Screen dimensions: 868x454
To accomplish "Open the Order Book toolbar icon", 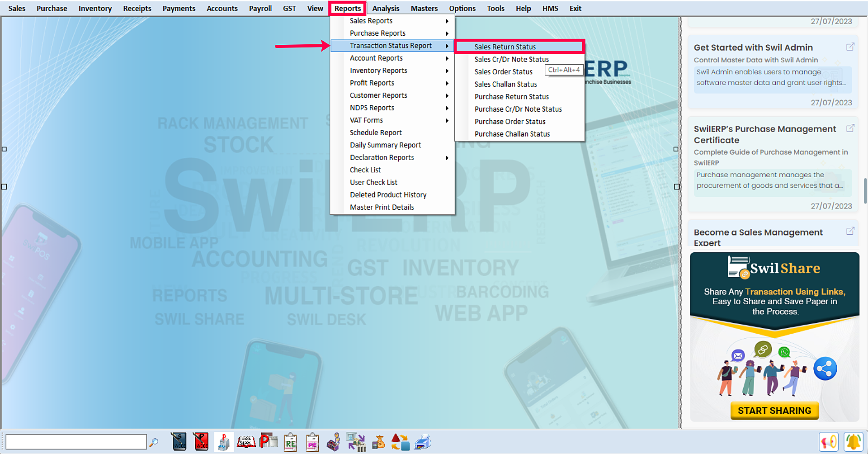I will click(246, 442).
